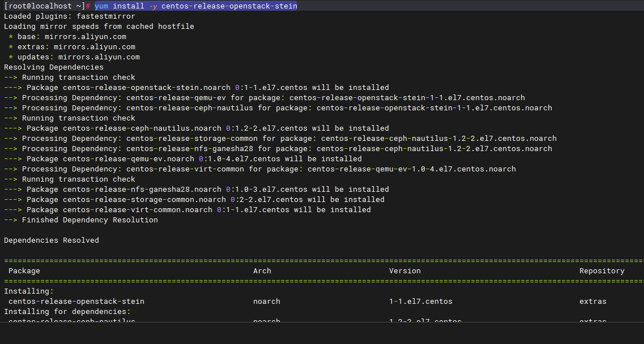Click the "Arch" column header

click(x=262, y=271)
